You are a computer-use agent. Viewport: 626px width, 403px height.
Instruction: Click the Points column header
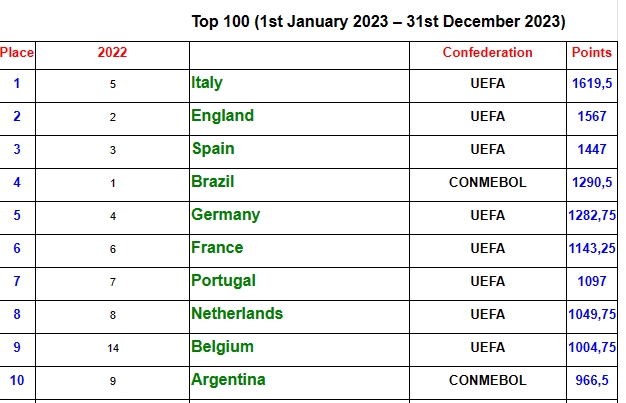(592, 52)
